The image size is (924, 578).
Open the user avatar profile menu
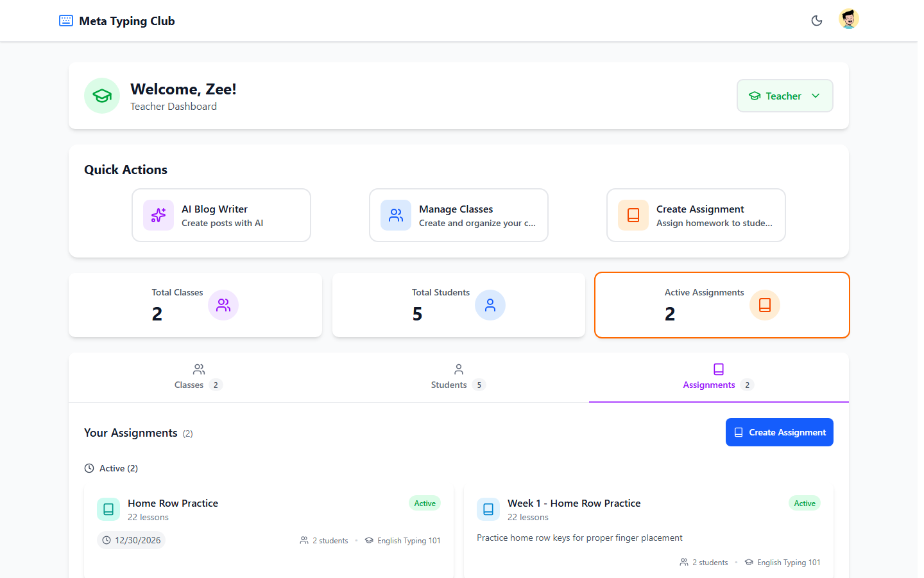point(849,19)
